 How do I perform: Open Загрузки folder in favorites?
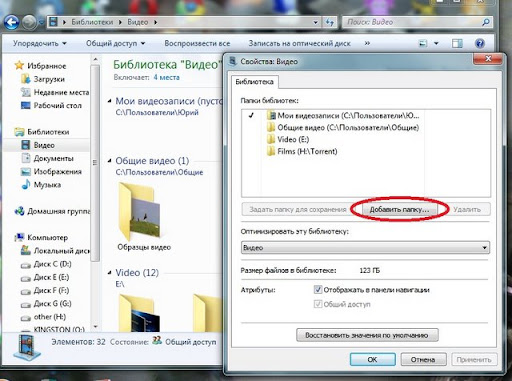tap(43, 79)
